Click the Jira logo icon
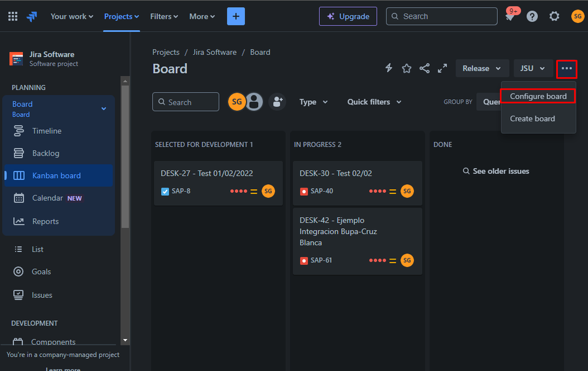588x371 pixels. pyautogui.click(x=32, y=17)
